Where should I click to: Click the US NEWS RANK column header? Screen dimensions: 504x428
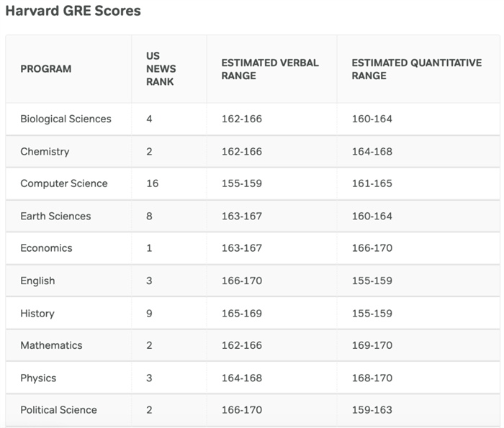coord(161,69)
